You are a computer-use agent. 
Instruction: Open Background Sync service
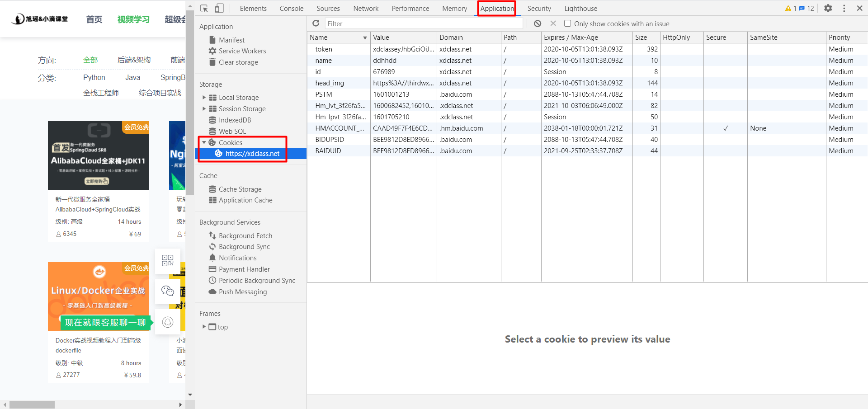(x=239, y=246)
